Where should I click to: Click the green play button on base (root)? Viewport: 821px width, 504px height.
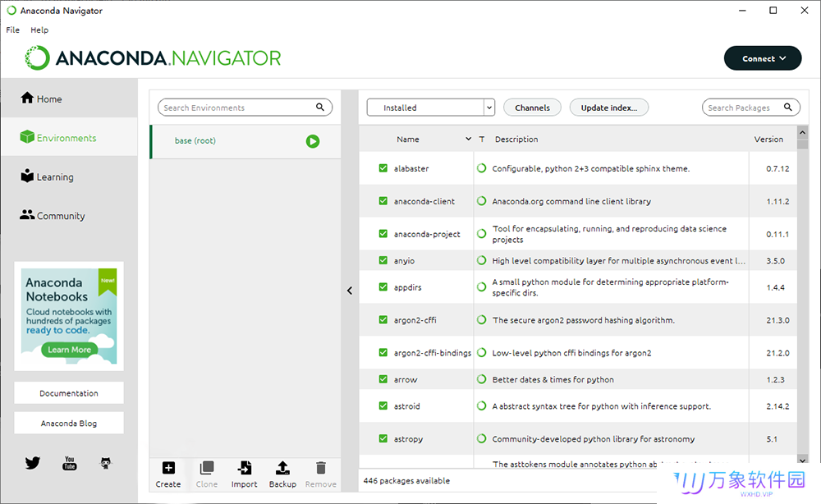[x=313, y=141]
